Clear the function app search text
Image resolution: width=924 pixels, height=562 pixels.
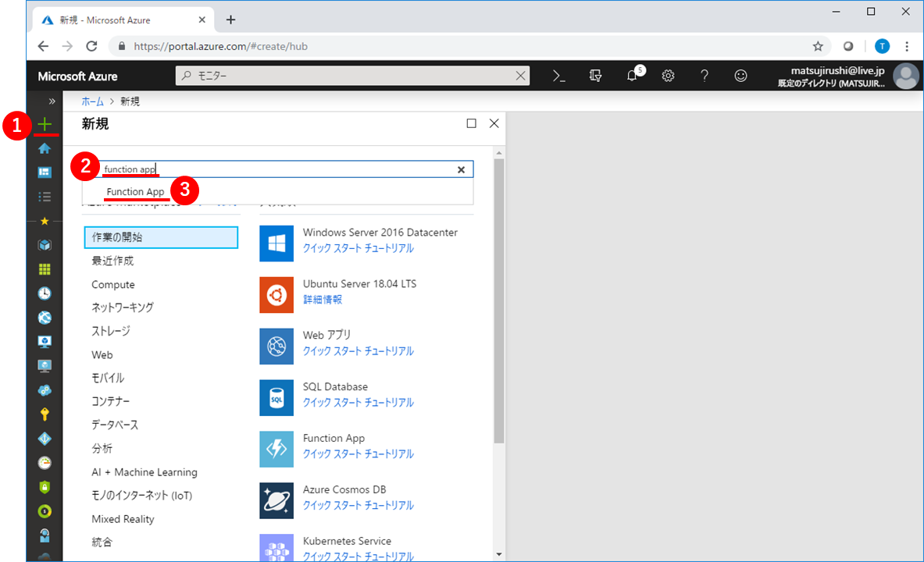click(x=461, y=169)
